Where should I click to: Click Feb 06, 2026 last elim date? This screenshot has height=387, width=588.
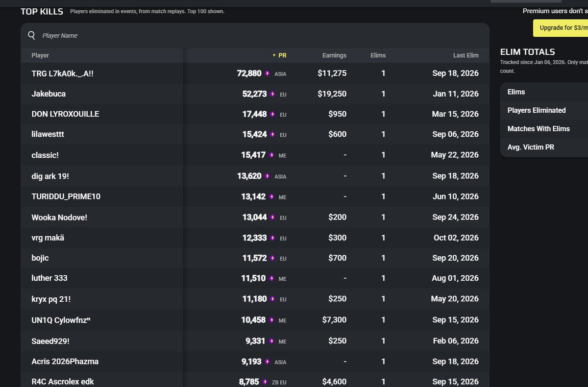(456, 341)
